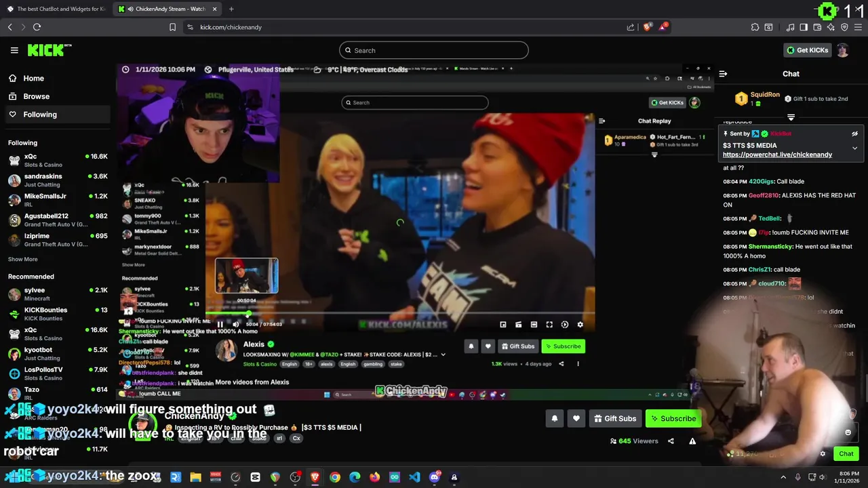The height and width of the screenshot is (488, 868).
Task: Show hidden system tray icons chevron
Action: click(783, 477)
